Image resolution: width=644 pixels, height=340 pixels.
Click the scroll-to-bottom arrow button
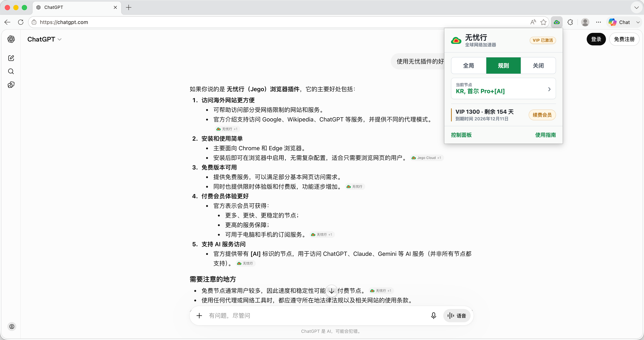coord(331,291)
